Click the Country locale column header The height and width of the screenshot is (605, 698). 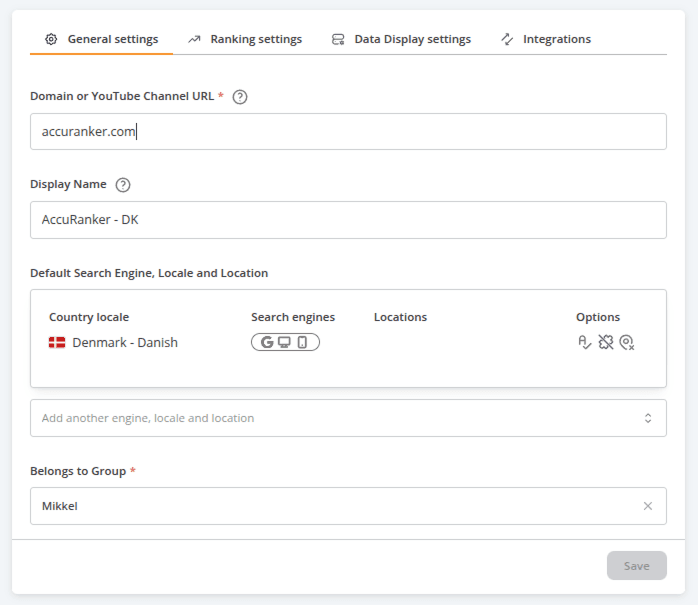coord(89,317)
